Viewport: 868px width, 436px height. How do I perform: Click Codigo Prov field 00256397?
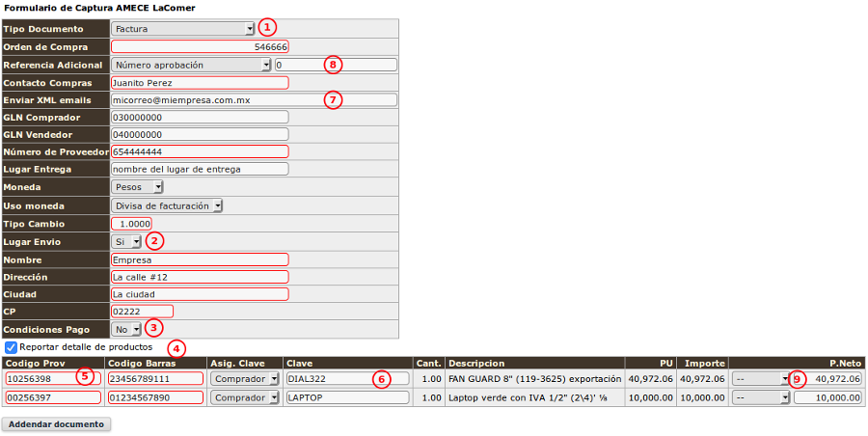point(53,397)
